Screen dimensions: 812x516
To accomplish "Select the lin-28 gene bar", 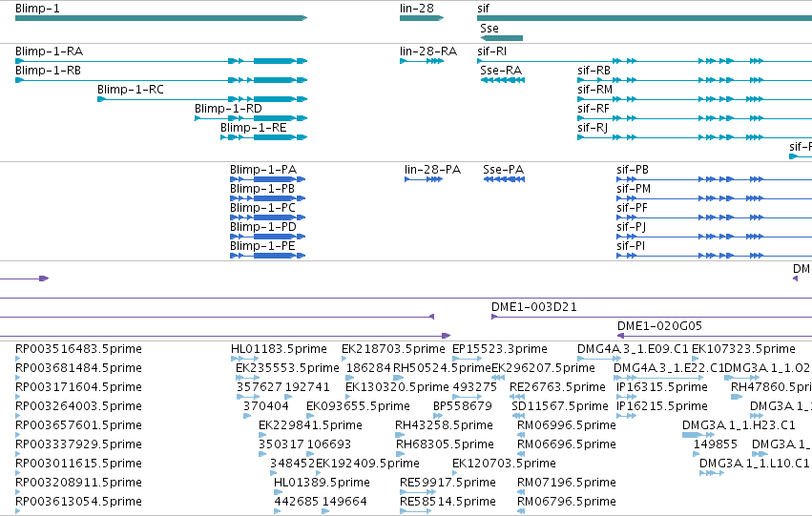I will [422, 18].
